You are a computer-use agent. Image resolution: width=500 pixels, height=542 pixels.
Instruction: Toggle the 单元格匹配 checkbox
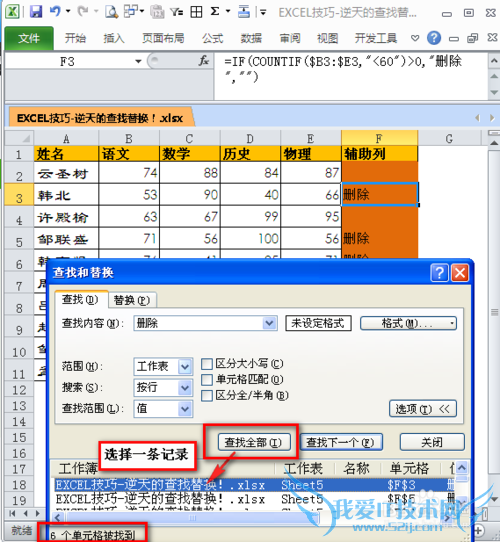point(207,380)
